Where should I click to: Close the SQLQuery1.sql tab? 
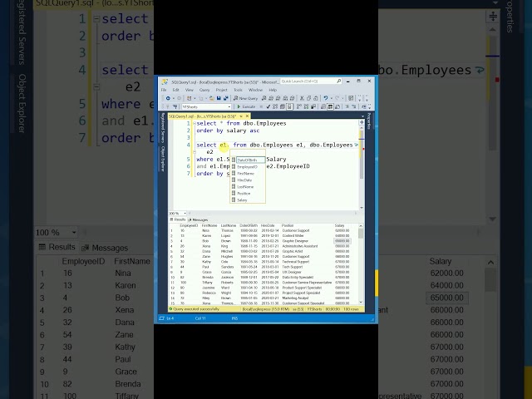(x=247, y=116)
